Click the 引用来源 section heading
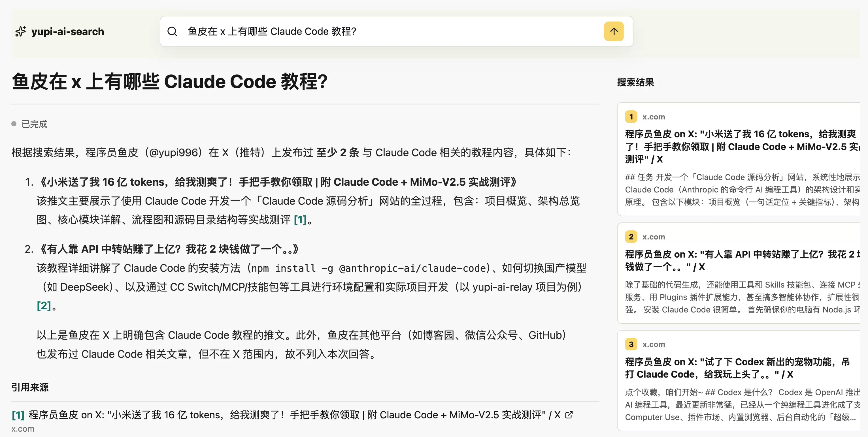Screen dimensions: 868x437 30,387
